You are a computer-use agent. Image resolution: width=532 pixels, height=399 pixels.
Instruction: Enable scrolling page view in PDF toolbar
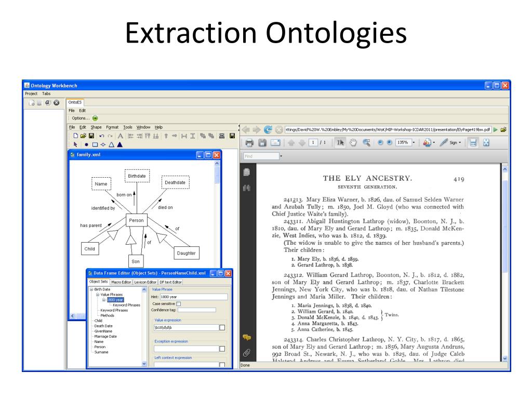[x=473, y=142]
